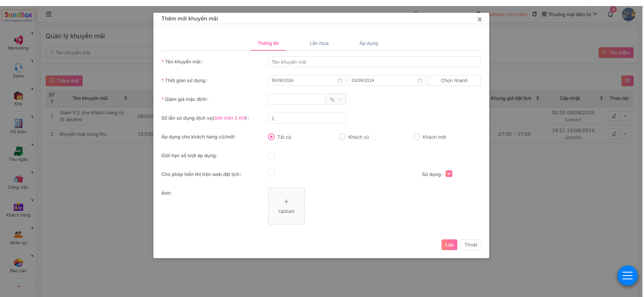This screenshot has width=644, height=297.
Task: Click the Tên khuyến mãi input field
Action: tap(374, 62)
